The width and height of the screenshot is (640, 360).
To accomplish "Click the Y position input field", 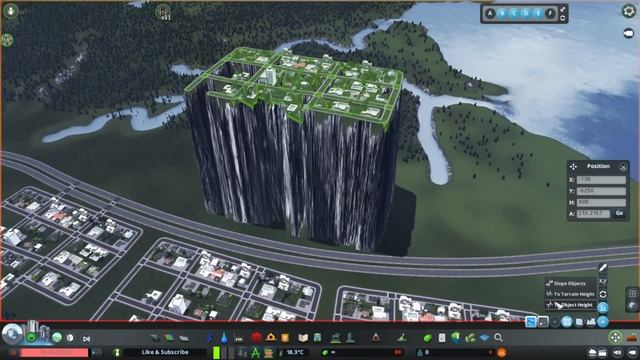I will pos(601,191).
